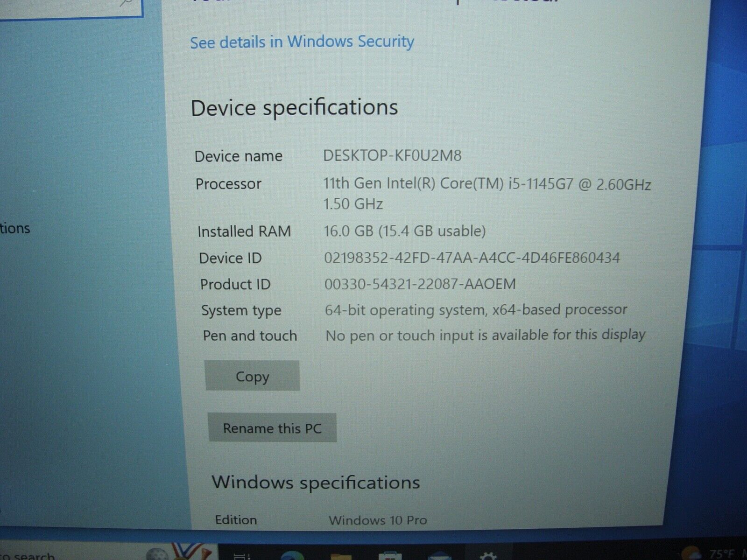Select the processor value i5-1145G7 line
The image size is (747, 560).
click(487, 184)
